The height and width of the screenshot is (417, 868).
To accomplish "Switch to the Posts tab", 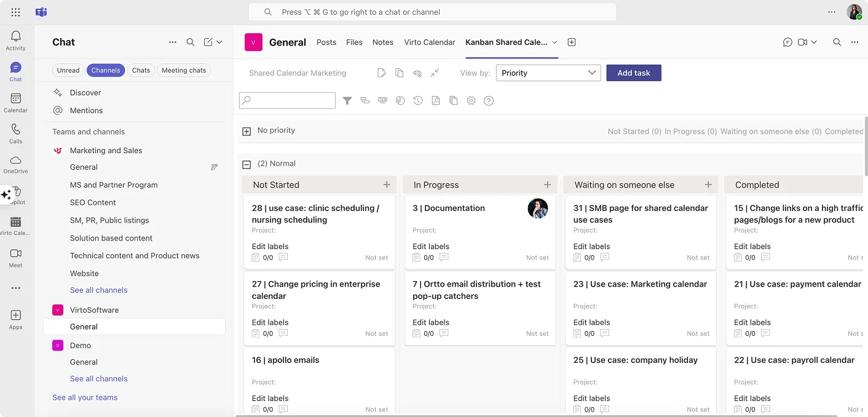I will click(x=326, y=42).
